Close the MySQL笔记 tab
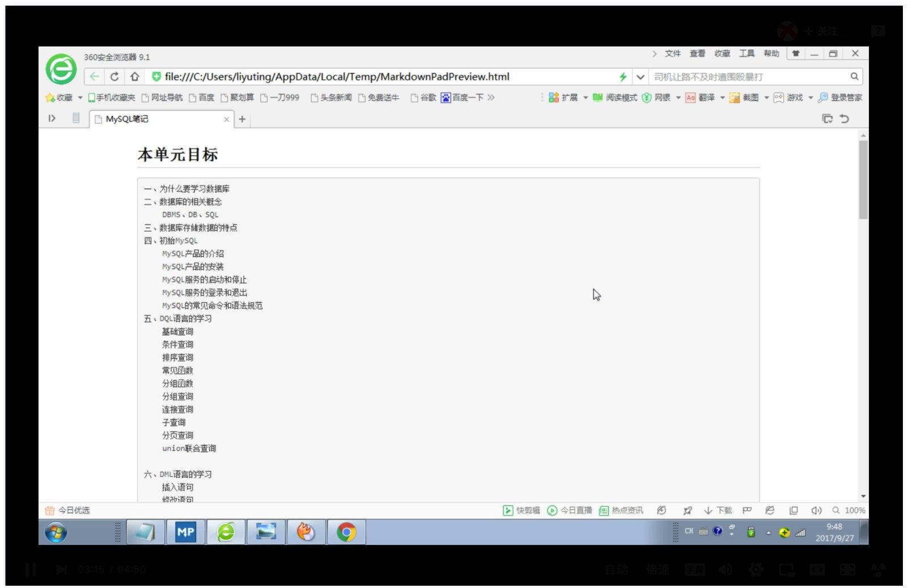The height and width of the screenshot is (588, 908). point(227,119)
